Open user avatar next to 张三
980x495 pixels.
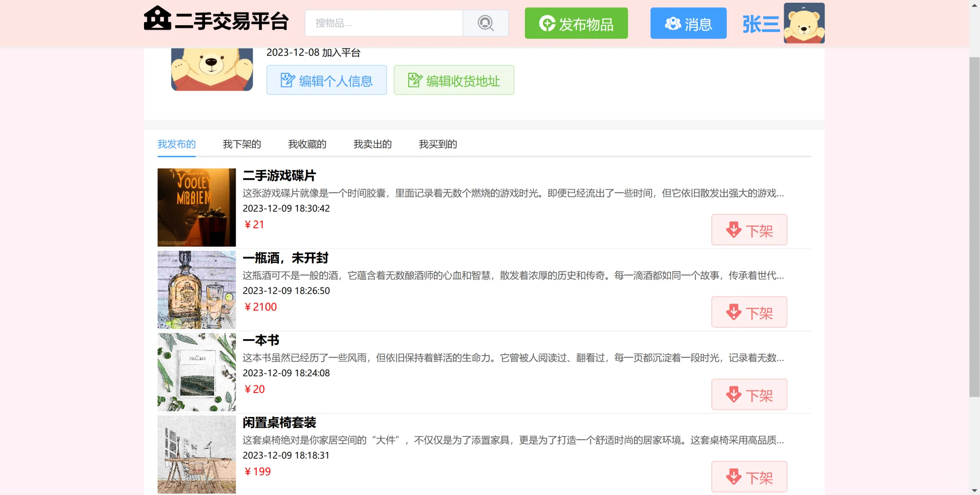coord(804,23)
